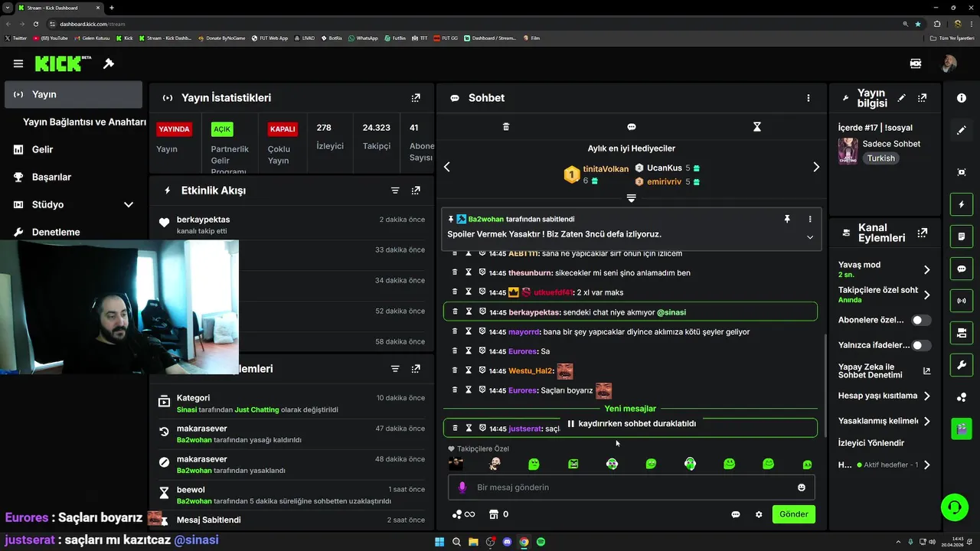Open Spotify from the Windows taskbar
Viewport: 980px width, 551px height.
tap(541, 542)
